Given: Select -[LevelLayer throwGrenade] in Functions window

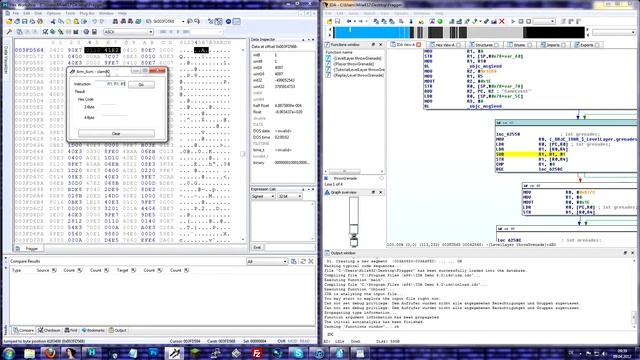Looking at the screenshot, I should (x=357, y=58).
